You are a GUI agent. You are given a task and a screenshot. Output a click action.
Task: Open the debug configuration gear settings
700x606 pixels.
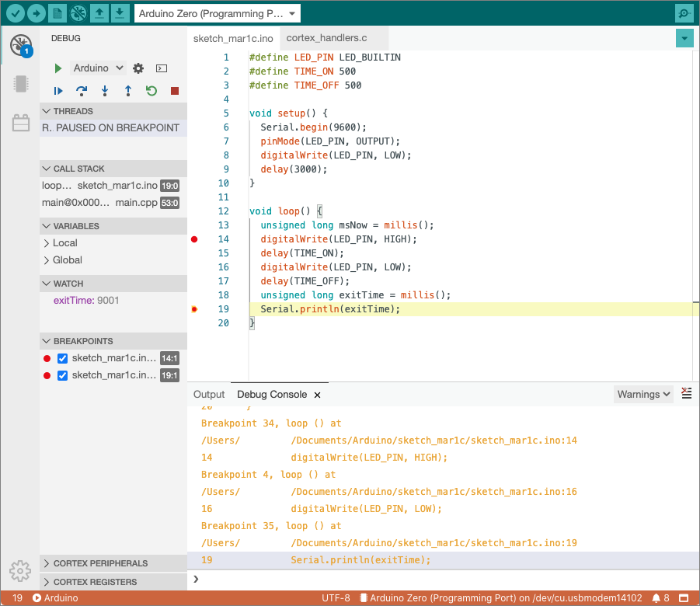click(138, 68)
